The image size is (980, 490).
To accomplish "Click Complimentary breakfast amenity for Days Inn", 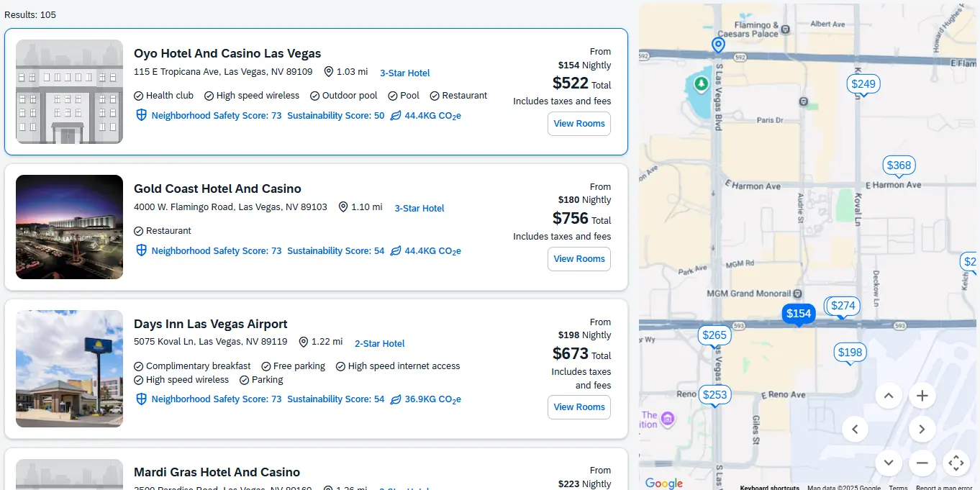I will 192,366.
